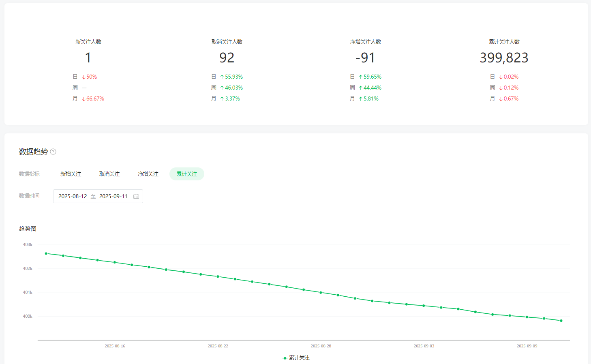Click the 趋势图 chart heading
Viewport: 591px width, 364px height.
(28, 229)
